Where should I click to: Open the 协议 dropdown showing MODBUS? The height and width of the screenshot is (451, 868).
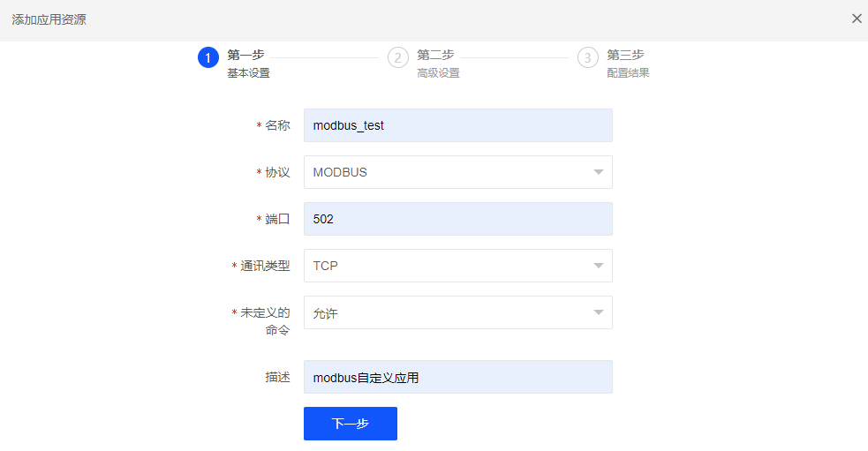tap(457, 172)
